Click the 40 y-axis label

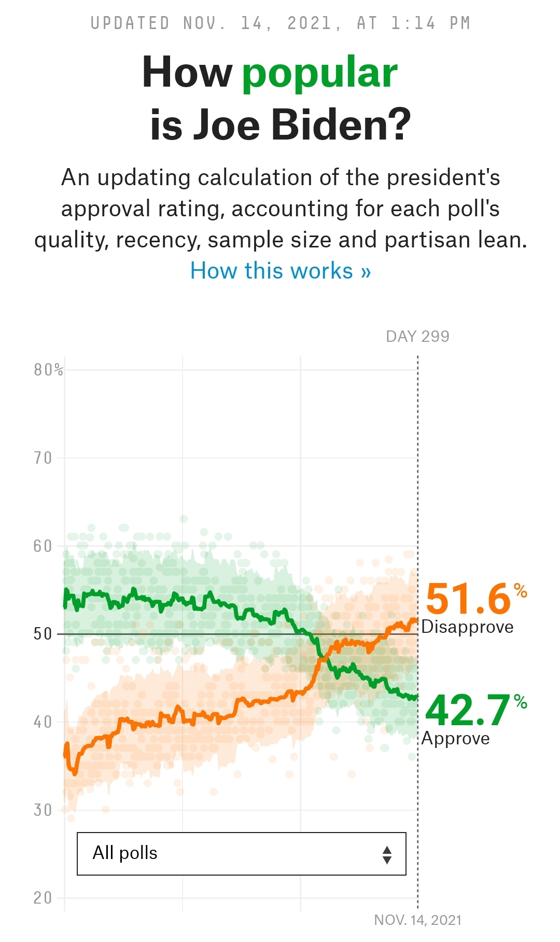pyautogui.click(x=43, y=722)
